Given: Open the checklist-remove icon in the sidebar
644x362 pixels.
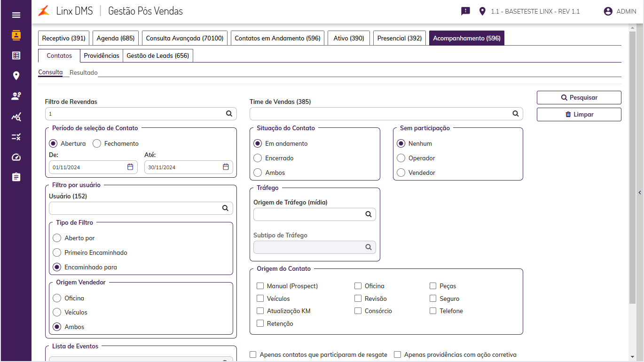Looking at the screenshot, I should pyautogui.click(x=16, y=137).
